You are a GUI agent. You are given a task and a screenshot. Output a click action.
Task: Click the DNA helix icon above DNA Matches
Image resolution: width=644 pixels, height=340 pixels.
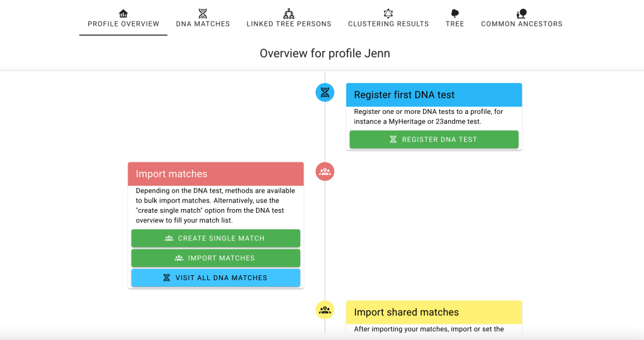click(203, 13)
